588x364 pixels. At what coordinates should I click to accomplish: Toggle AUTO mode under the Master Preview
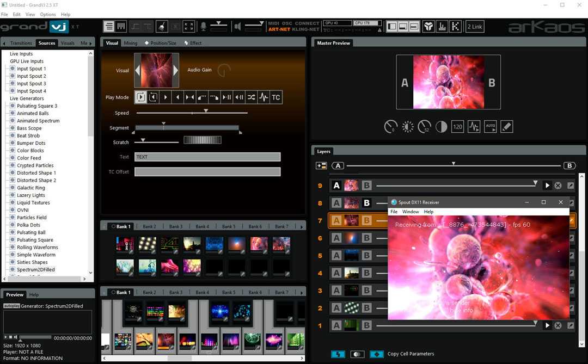coord(490,126)
